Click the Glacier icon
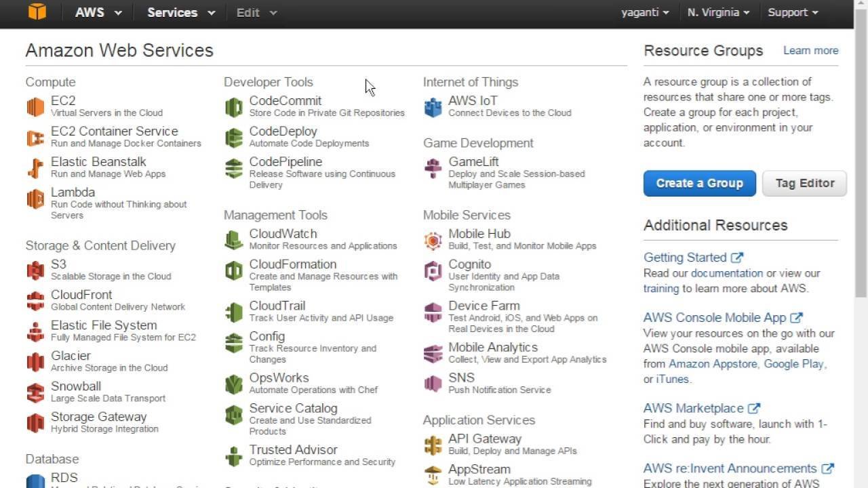The image size is (868, 488). pyautogui.click(x=35, y=362)
